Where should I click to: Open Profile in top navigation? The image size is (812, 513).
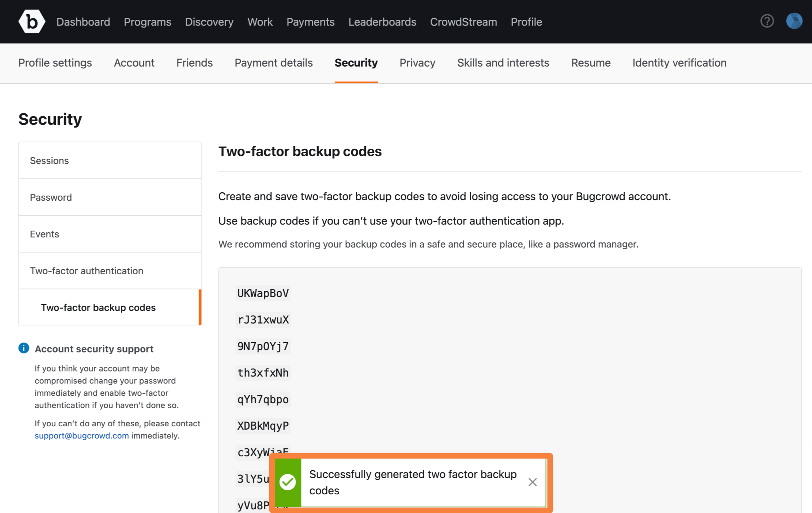pyautogui.click(x=526, y=22)
